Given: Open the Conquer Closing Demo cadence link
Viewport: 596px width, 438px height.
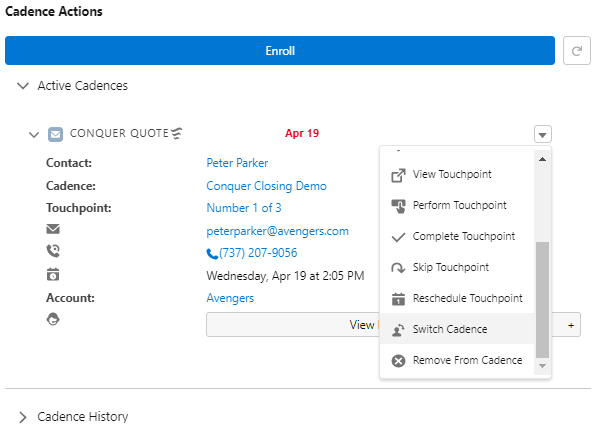Looking at the screenshot, I should [266, 186].
